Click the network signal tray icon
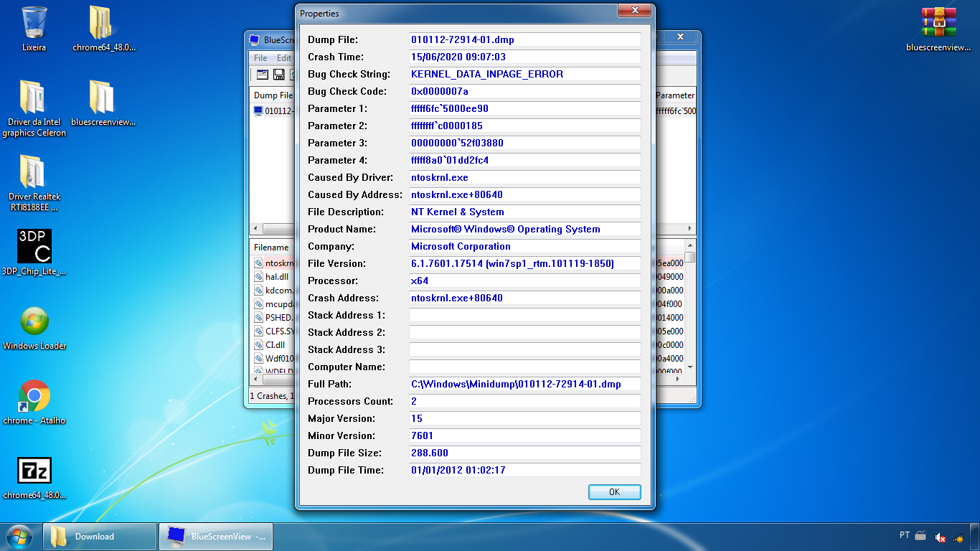Screen dimensions: 980x551 tap(957, 537)
